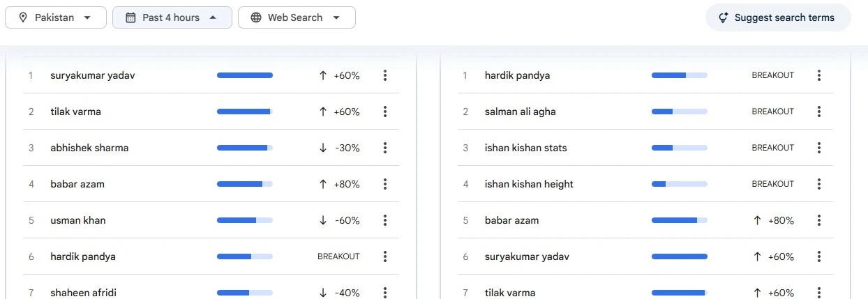Click the BREAKOUT label for hardik pandya left row
The image size is (868, 299).
338,256
